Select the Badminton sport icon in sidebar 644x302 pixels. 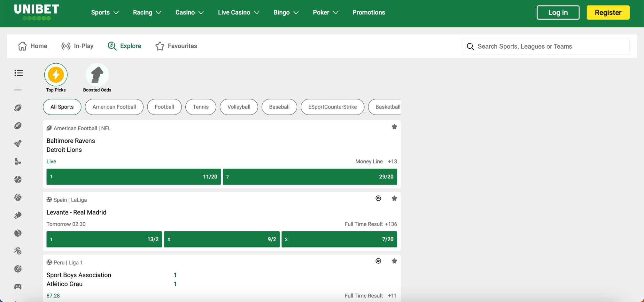(x=18, y=144)
